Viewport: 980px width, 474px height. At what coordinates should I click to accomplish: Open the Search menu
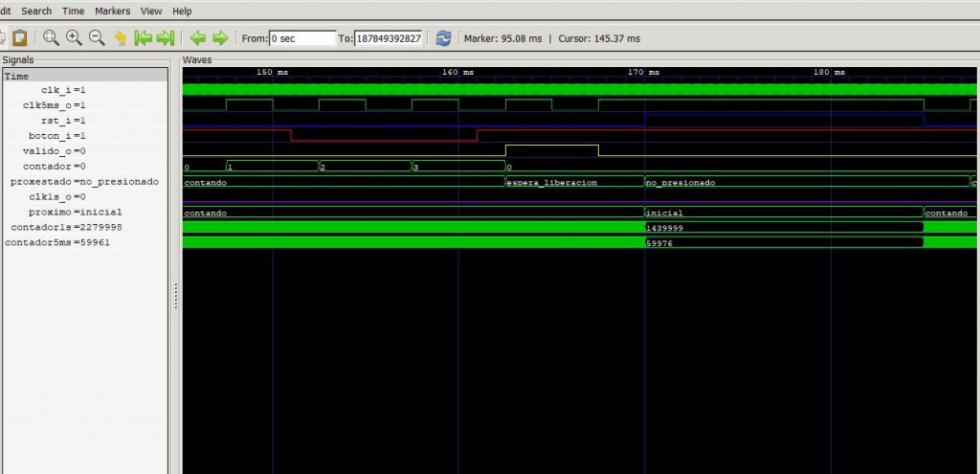[x=36, y=11]
